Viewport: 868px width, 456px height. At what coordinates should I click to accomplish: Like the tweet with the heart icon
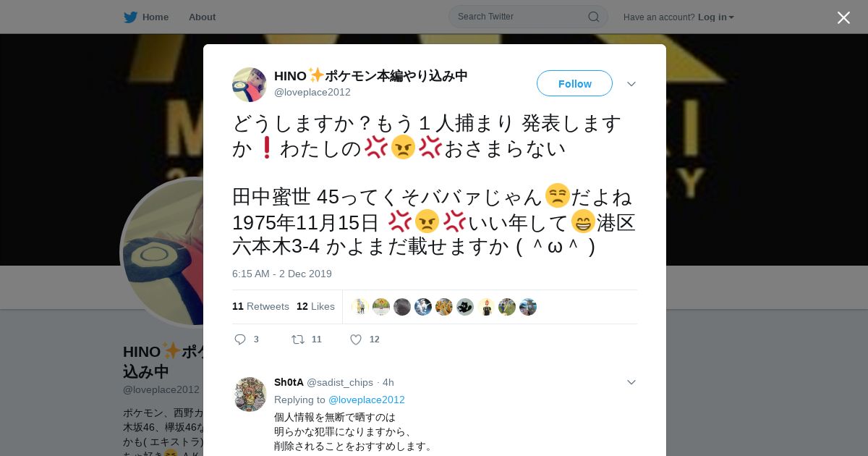[356, 339]
